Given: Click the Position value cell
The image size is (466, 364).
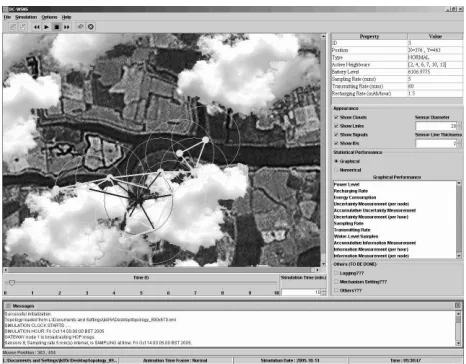Looking at the screenshot, I should [435, 50].
